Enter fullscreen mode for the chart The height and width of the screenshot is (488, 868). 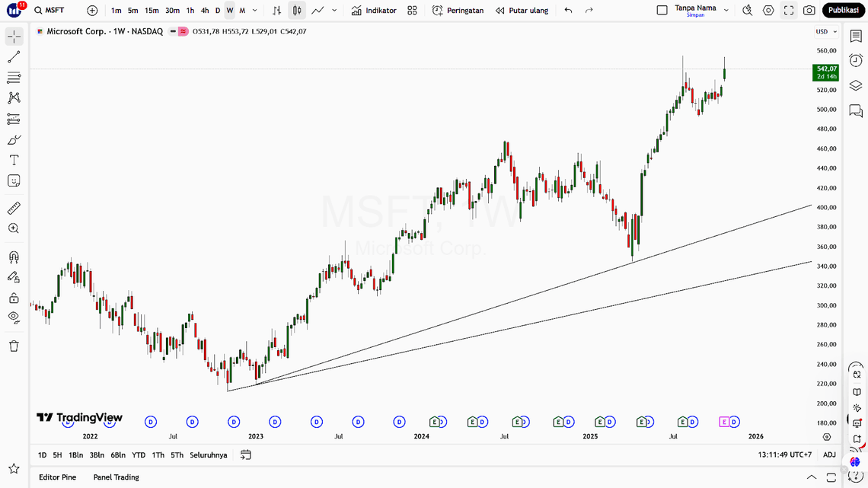(789, 11)
